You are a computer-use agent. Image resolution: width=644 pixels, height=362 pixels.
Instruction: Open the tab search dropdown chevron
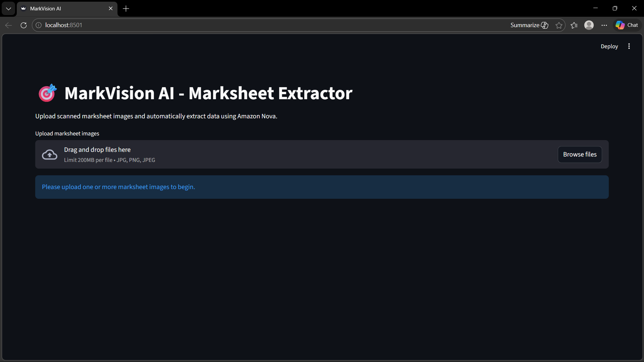pos(8,9)
